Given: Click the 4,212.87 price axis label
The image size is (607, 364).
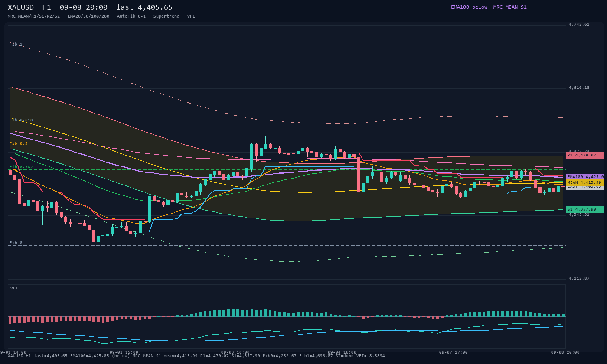Looking at the screenshot, I should (579, 278).
